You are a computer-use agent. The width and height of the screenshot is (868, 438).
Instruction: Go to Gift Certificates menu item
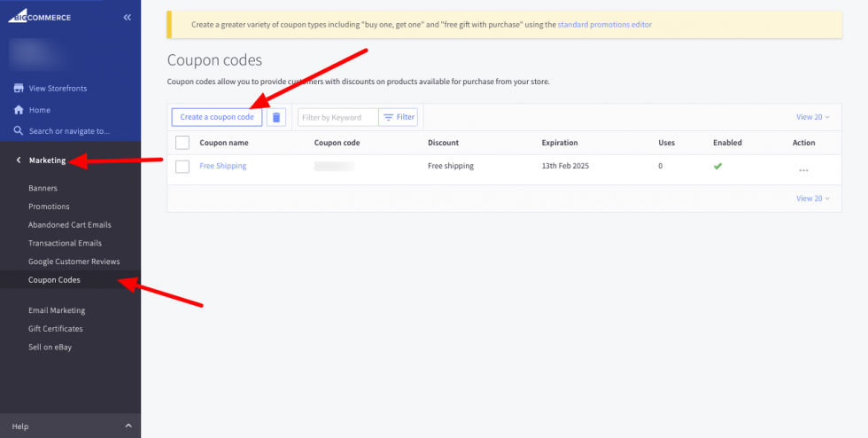point(55,329)
